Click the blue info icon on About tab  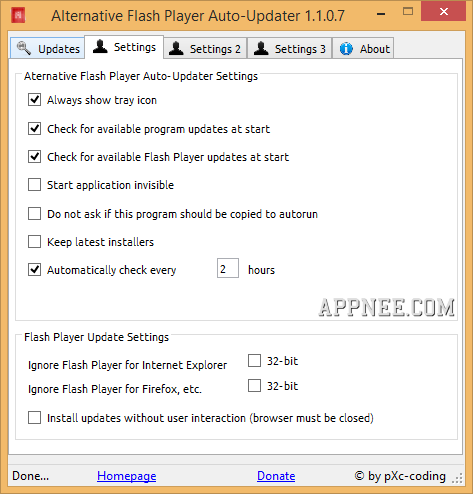[x=346, y=49]
